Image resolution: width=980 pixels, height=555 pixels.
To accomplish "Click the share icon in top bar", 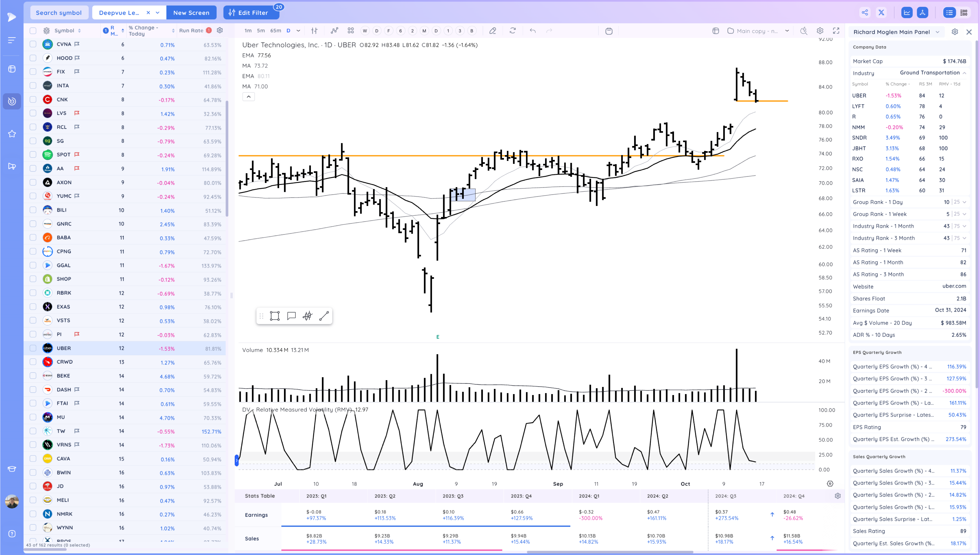I will (x=865, y=12).
